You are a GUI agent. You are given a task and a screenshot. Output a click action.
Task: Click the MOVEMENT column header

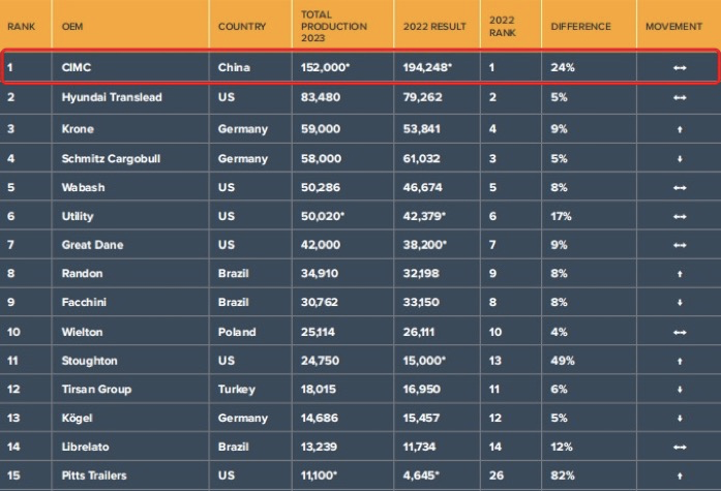(674, 26)
